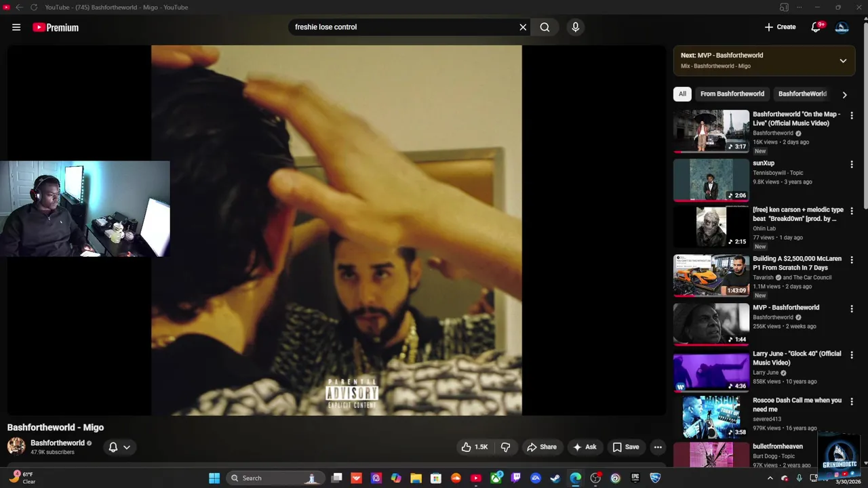Open Epic Games Launcher from taskbar
Viewport: 868px width, 488px height.
[x=635, y=478]
